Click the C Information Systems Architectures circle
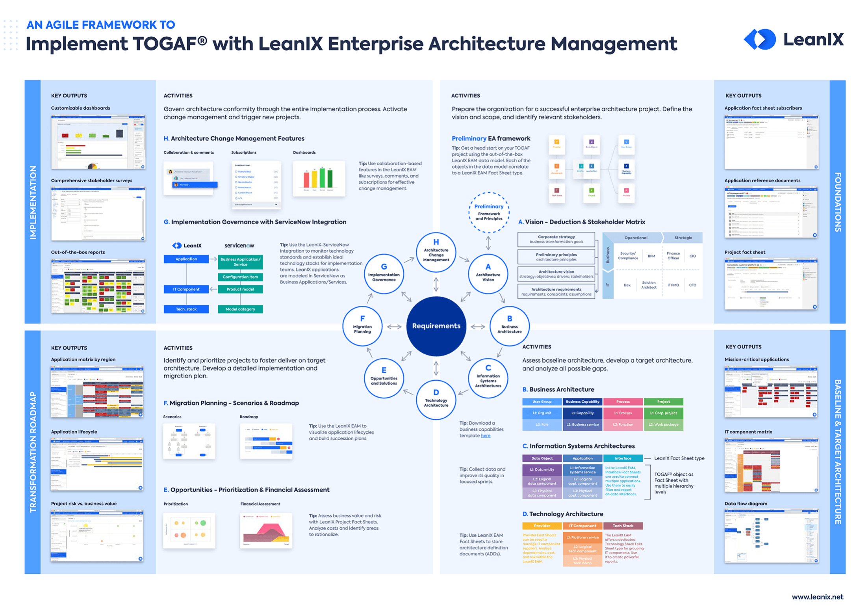Image resolution: width=868 pixels, height=614 pixels. point(488,378)
